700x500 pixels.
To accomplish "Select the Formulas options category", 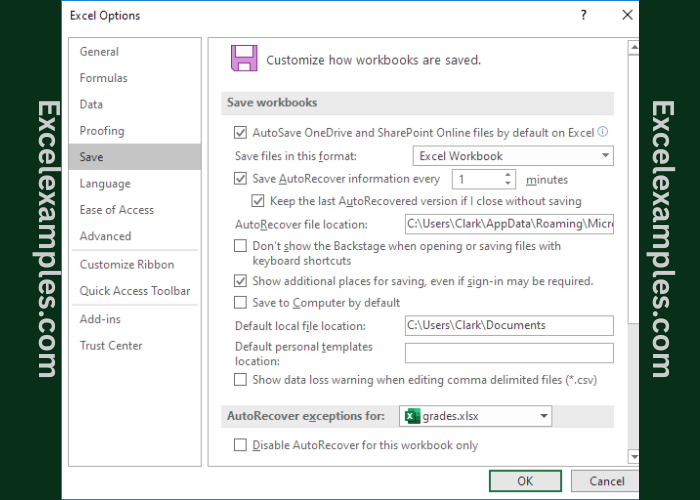I will pos(104,78).
